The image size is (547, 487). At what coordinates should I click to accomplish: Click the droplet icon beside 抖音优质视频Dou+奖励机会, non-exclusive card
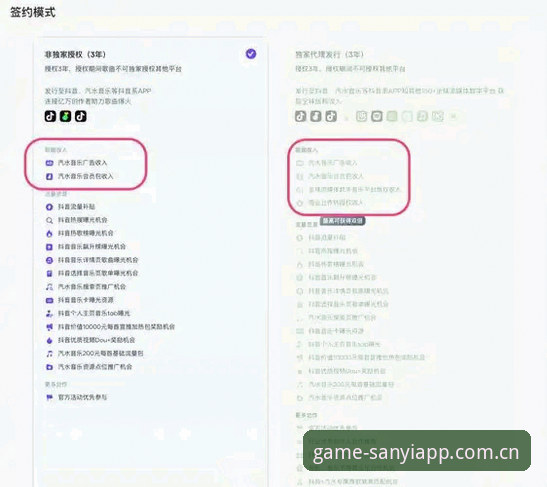49,340
